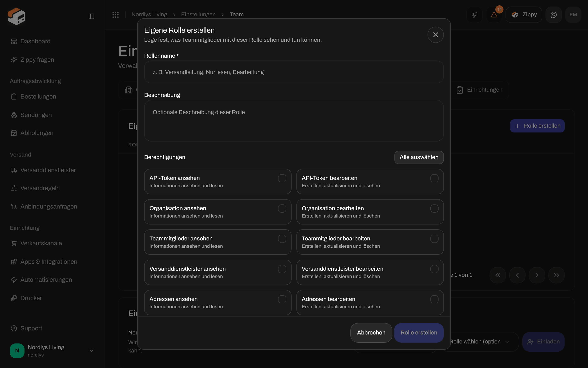Open announcements megaphone icon
This screenshot has width=588, height=368.
pyautogui.click(x=474, y=15)
